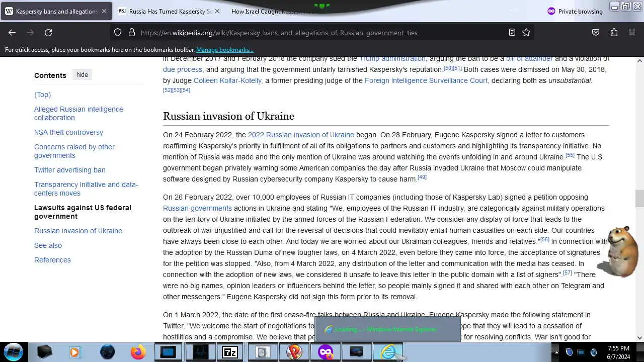The height and width of the screenshot is (362, 644).
Task: Click the page vertical scrollbar thumb
Action: (x=639, y=198)
